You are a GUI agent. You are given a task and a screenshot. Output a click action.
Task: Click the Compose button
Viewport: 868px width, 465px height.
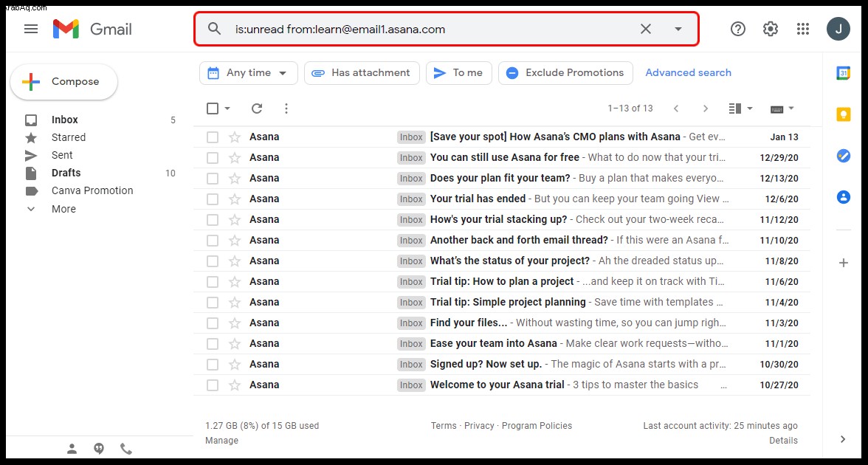63,82
